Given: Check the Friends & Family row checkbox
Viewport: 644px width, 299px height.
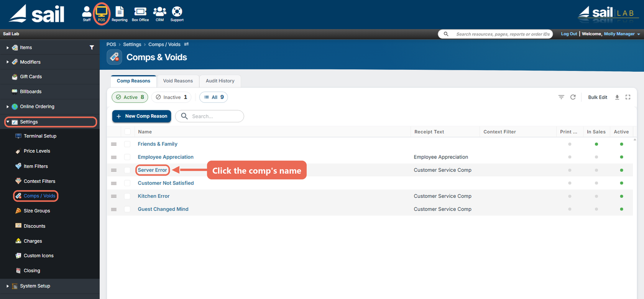Looking at the screenshot, I should (128, 144).
